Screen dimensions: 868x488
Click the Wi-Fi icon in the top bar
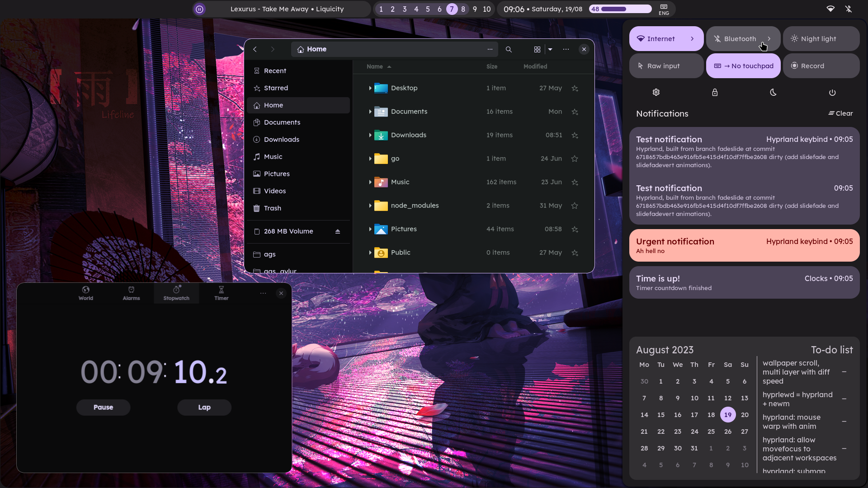[831, 9]
